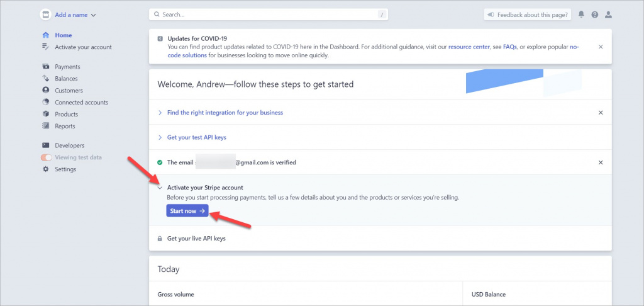Viewport: 644px width, 306px height.
Task: Click the Settings gear icon
Action: coord(46,169)
